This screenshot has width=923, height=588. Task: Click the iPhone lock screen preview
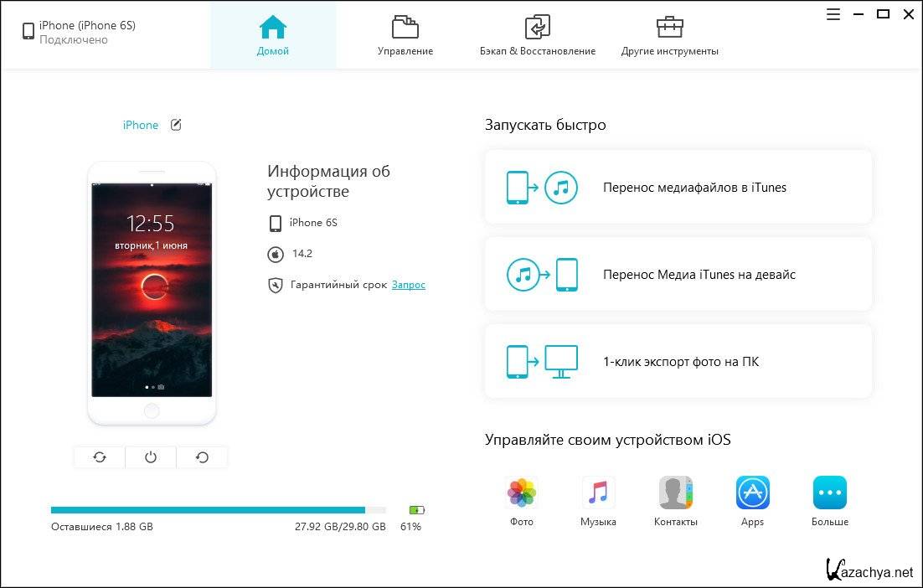(x=152, y=290)
